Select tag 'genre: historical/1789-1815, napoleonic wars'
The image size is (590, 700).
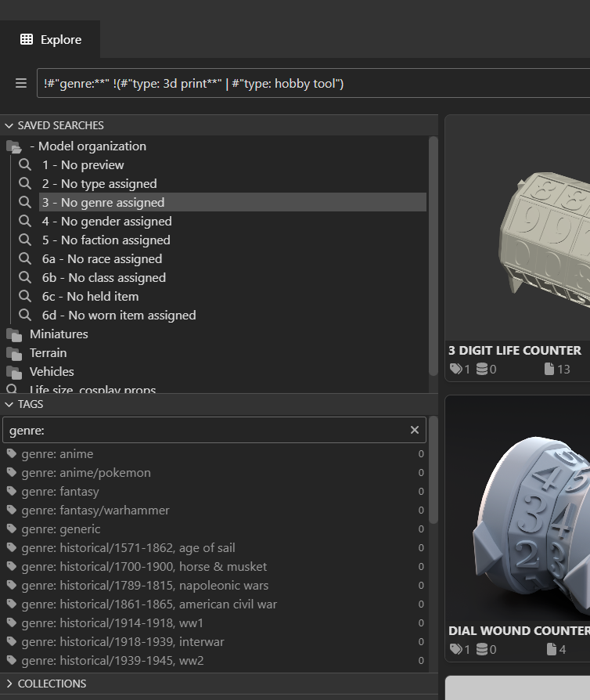(x=145, y=585)
